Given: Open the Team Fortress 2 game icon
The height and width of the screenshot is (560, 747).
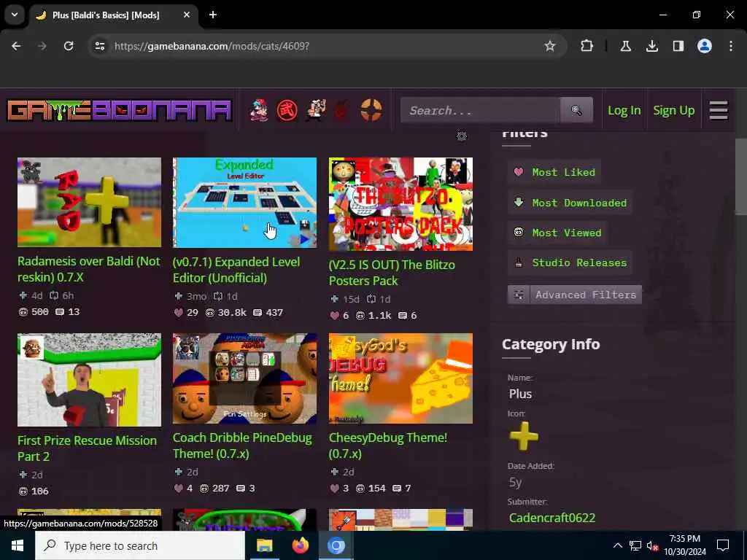Looking at the screenshot, I should pyautogui.click(x=371, y=111).
